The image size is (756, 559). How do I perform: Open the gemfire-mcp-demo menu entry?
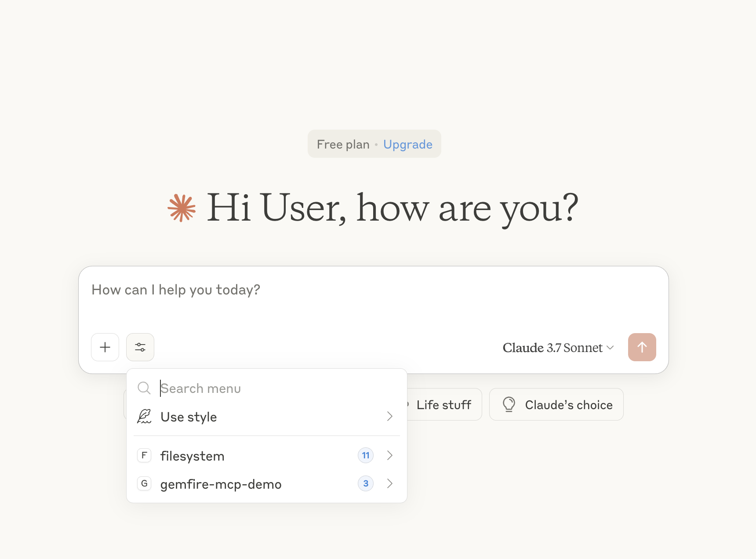pyautogui.click(x=267, y=484)
